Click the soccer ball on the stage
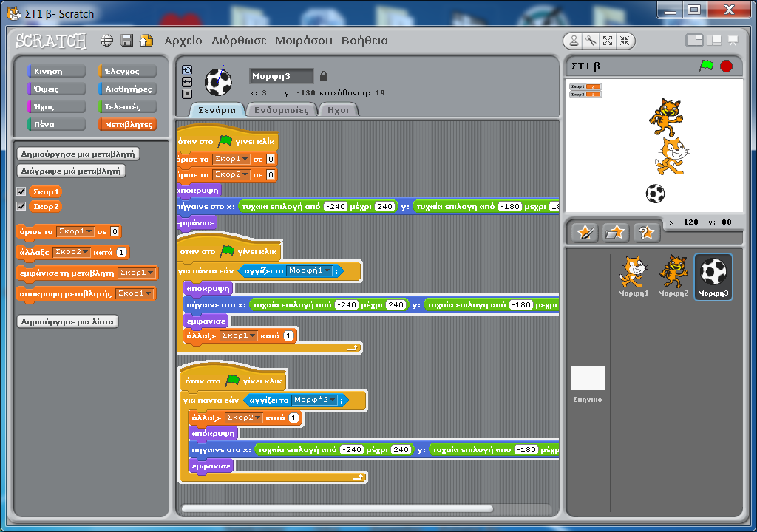The image size is (757, 532). [x=655, y=194]
